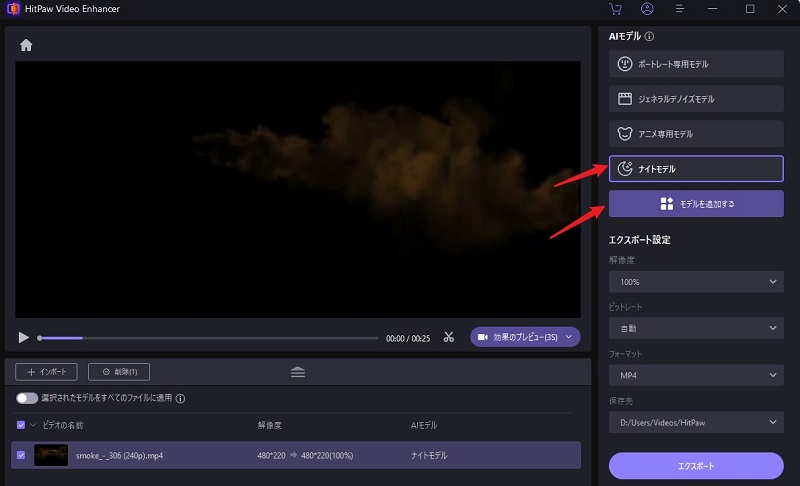Uncheck the smoke_-_306 (240p).mp4 checkbox
Screen dimensions: 800x486
click(21, 455)
